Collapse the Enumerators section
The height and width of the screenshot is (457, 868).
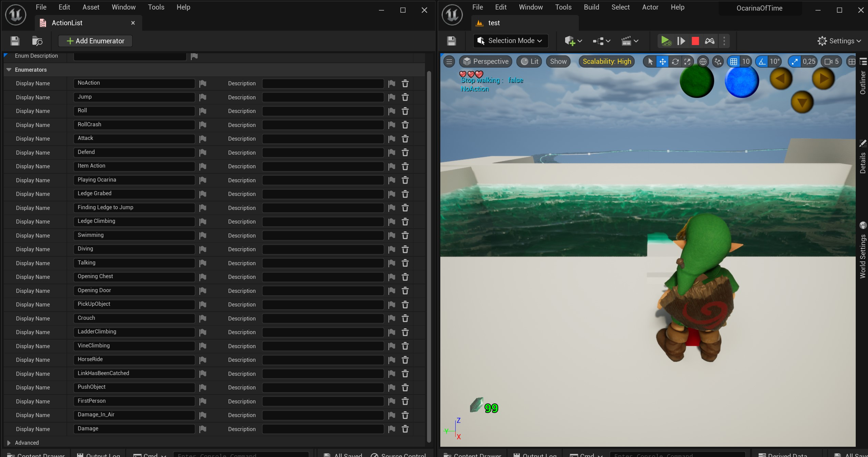click(9, 70)
